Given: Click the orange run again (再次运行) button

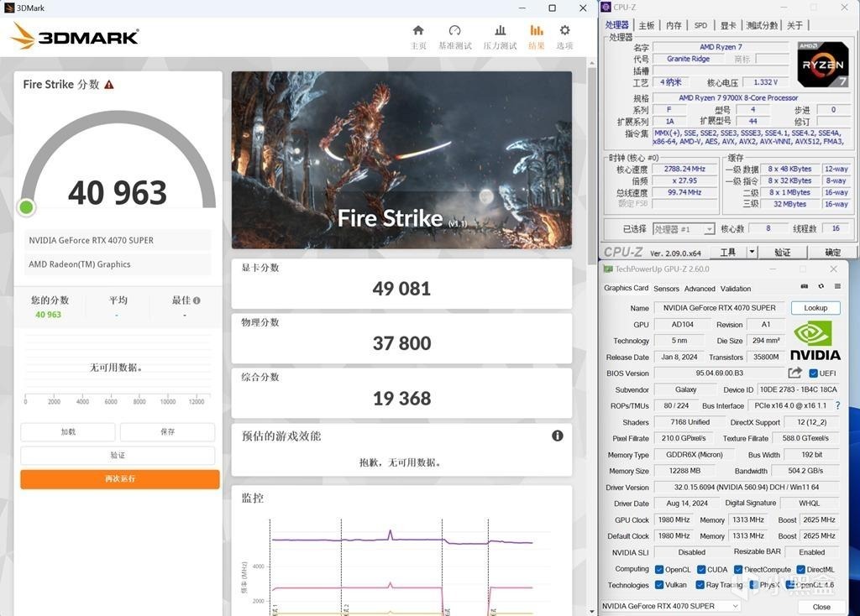Looking at the screenshot, I should click(120, 478).
